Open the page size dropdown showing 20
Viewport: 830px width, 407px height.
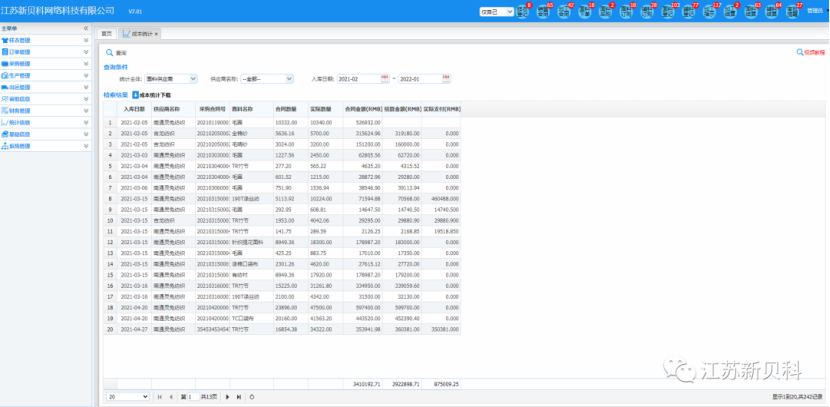(x=128, y=396)
